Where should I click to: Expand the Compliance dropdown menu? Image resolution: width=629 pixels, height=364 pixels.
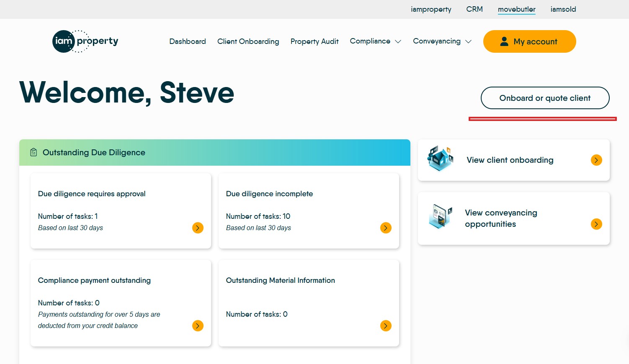click(x=375, y=41)
